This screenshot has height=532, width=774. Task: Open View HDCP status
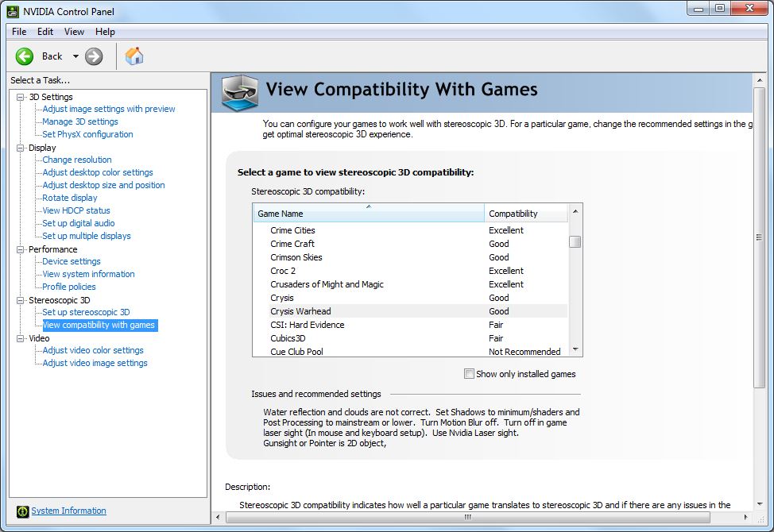point(76,210)
